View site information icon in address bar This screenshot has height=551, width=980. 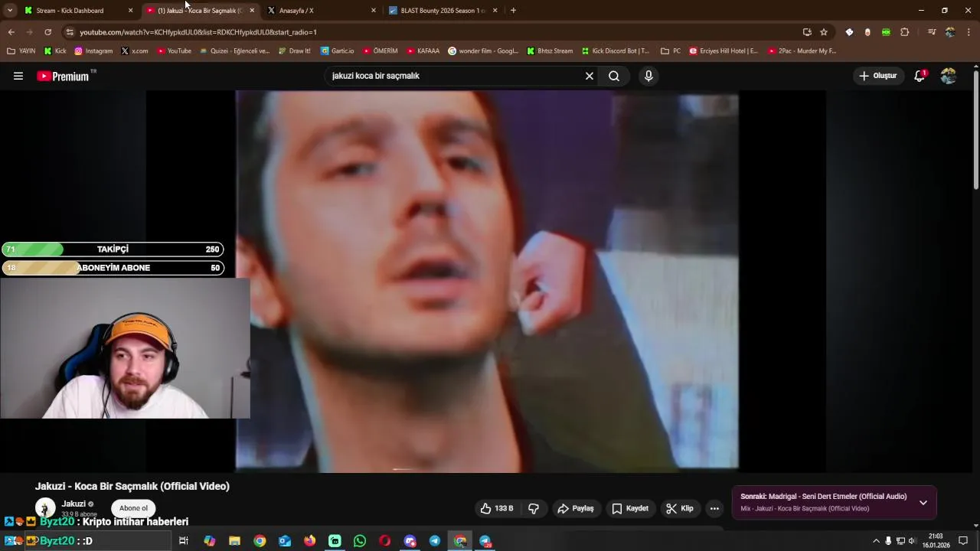pos(70,32)
